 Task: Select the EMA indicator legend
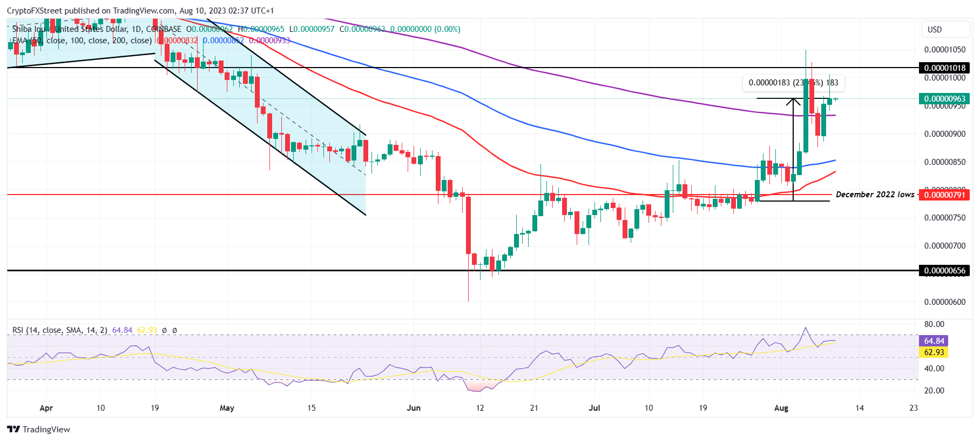tap(82, 41)
